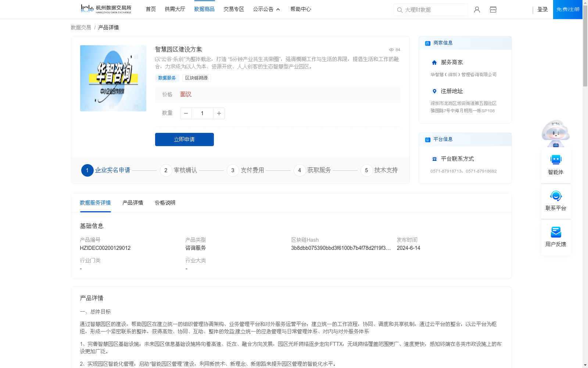The height and width of the screenshot is (368, 588).
Task: Click 数据交易 breadcrumb link
Action: click(x=81, y=28)
